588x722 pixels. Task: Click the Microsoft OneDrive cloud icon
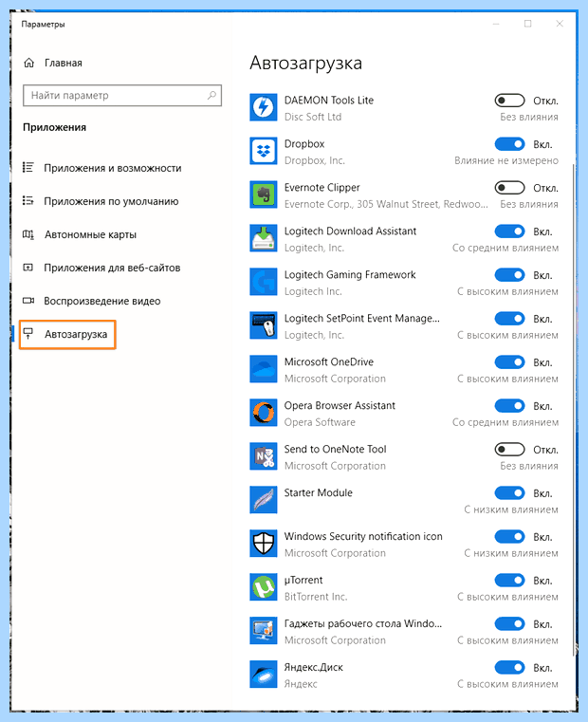(x=264, y=369)
